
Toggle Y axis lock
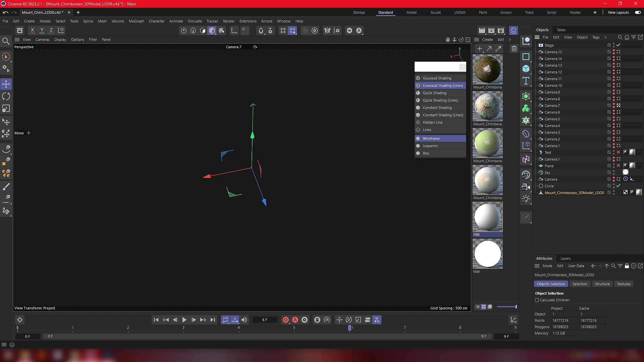[x=42, y=31]
